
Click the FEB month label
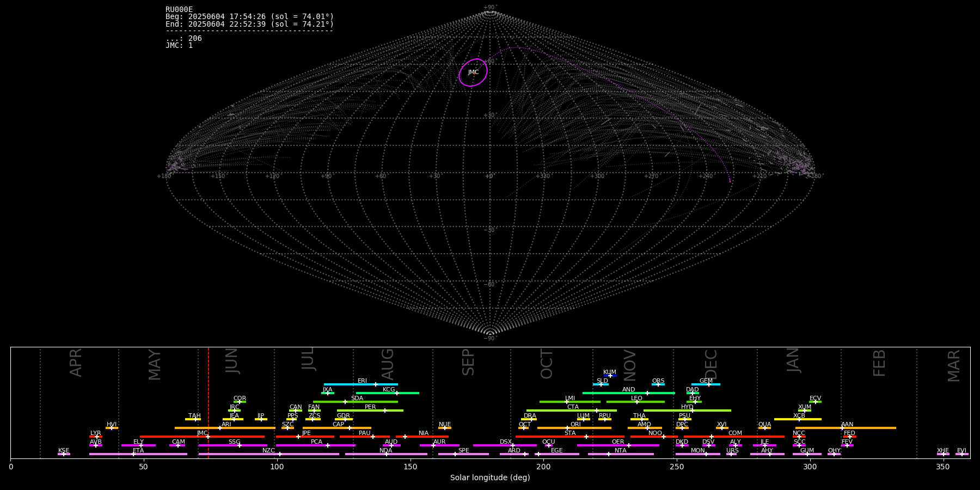pyautogui.click(x=879, y=363)
